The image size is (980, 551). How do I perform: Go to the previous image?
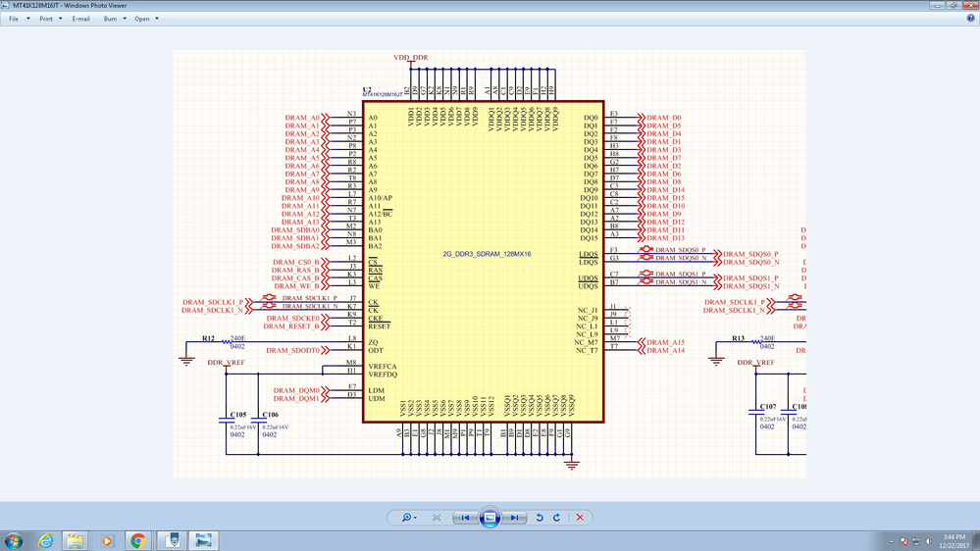[x=465, y=518]
